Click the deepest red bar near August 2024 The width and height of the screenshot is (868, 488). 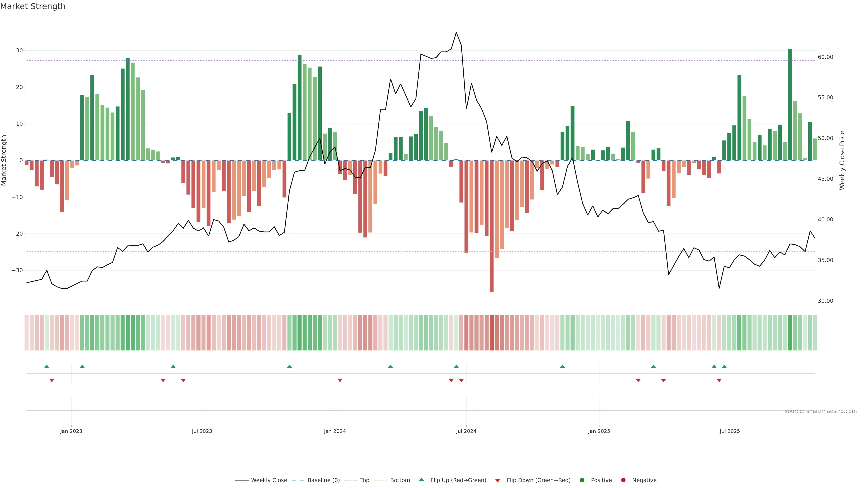pos(492,226)
